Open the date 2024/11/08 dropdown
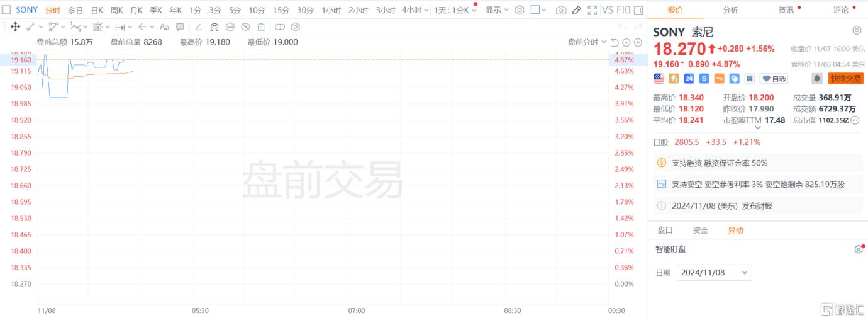The image size is (868, 320). (x=714, y=273)
